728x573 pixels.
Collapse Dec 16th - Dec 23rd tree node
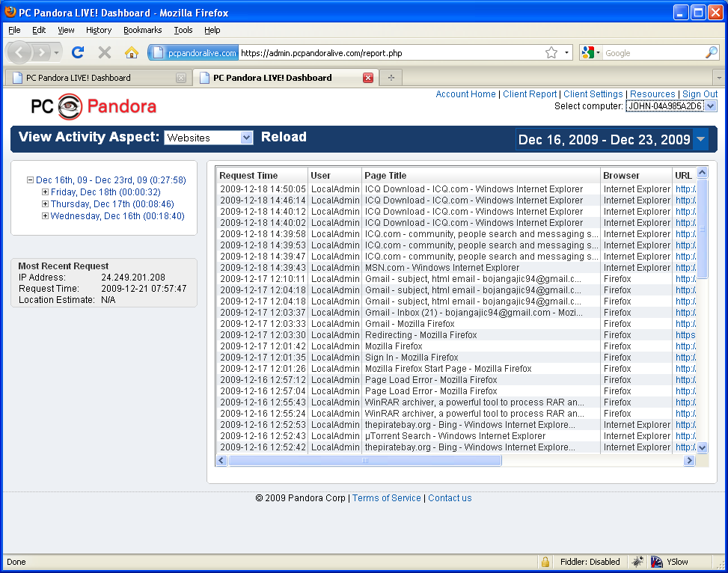(30, 180)
